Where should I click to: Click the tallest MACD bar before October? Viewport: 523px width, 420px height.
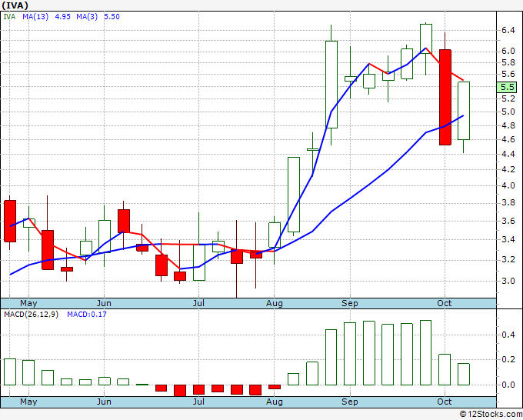point(426,352)
